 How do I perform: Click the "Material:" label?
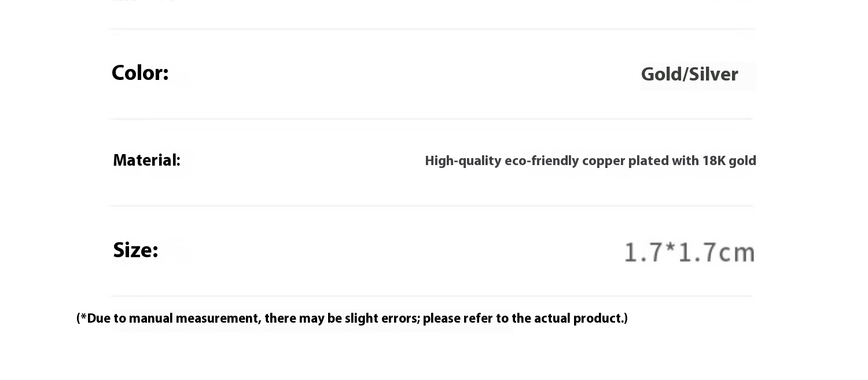pos(146,160)
